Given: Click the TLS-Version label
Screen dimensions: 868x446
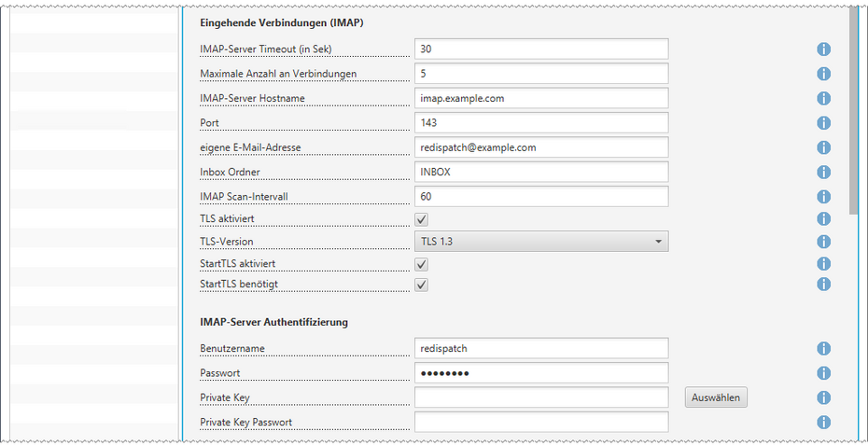Looking at the screenshot, I should click(x=227, y=242).
